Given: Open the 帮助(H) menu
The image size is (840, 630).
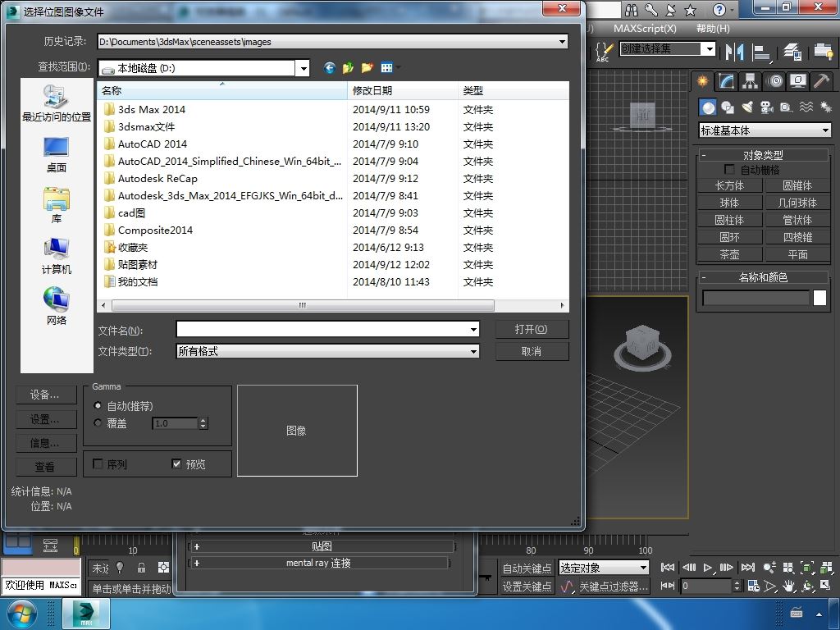Looking at the screenshot, I should point(713,29).
